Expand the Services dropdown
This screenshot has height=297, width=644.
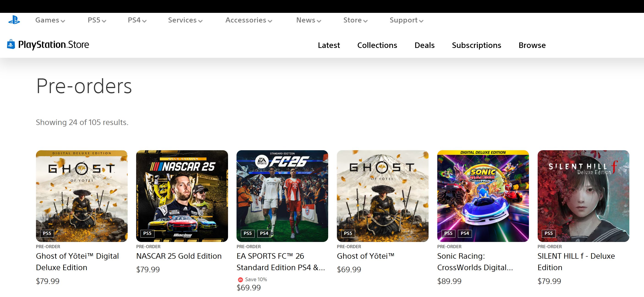[185, 20]
